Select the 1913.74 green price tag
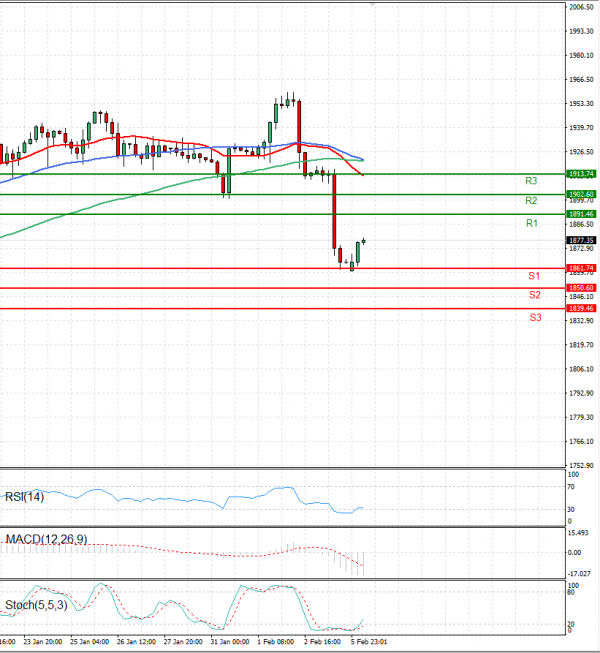Viewport: 600px width, 653px height. [581, 174]
